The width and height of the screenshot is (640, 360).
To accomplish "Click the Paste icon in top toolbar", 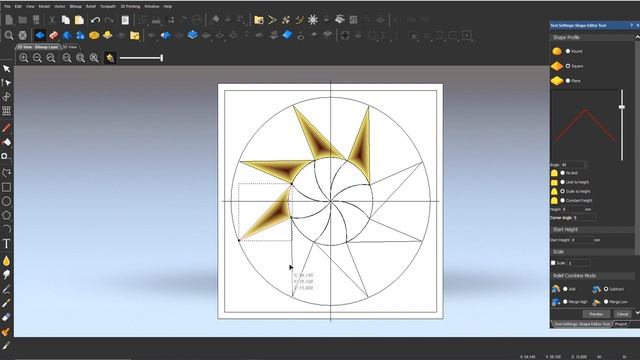I will [79, 20].
